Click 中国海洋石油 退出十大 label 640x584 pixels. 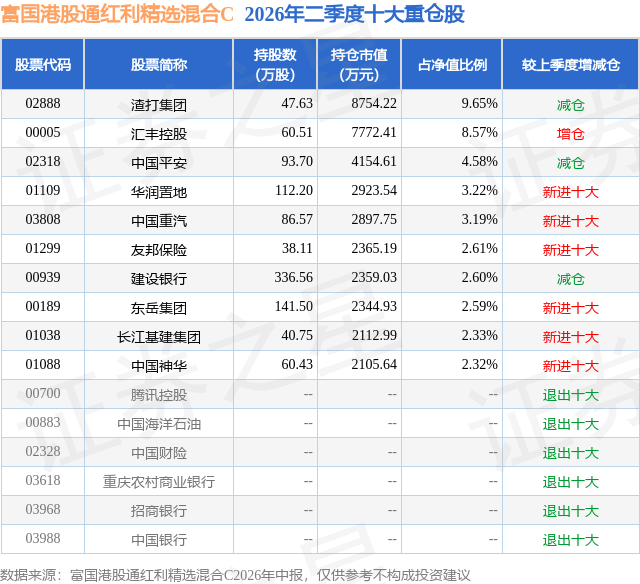click(x=571, y=424)
